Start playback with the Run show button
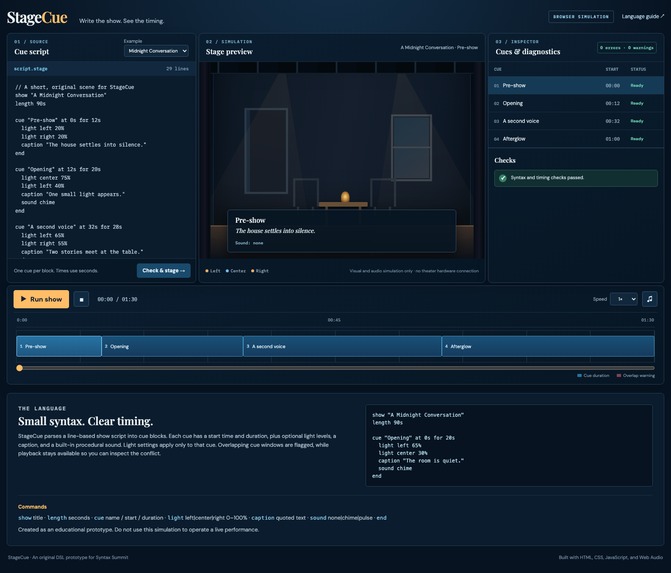This screenshot has height=573, width=671. point(41,299)
